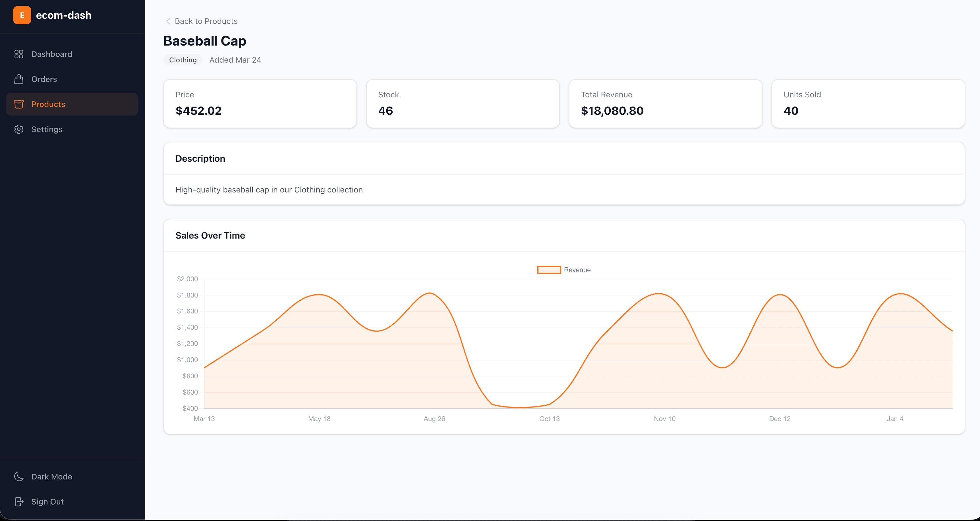This screenshot has height=521, width=980.
Task: Click the Dashboard grid icon
Action: [19, 54]
